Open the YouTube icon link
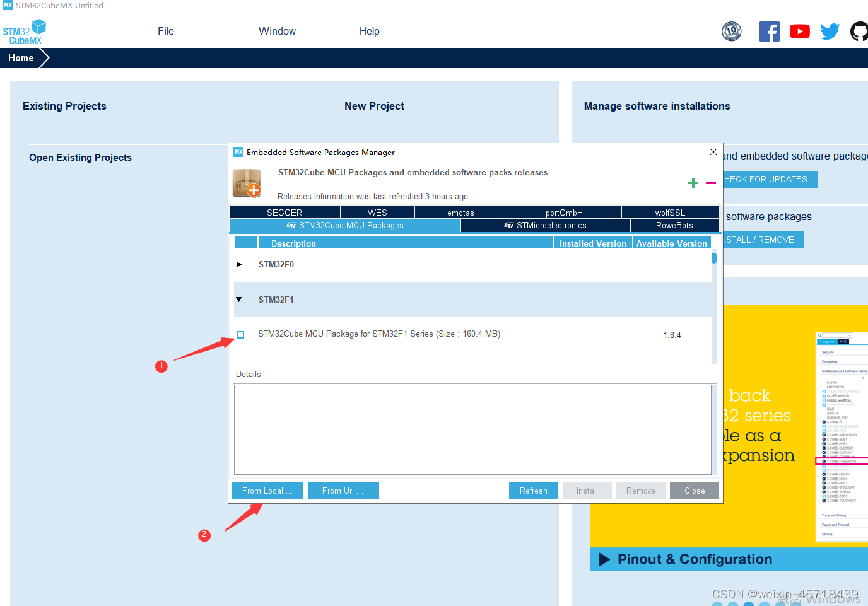 800,32
